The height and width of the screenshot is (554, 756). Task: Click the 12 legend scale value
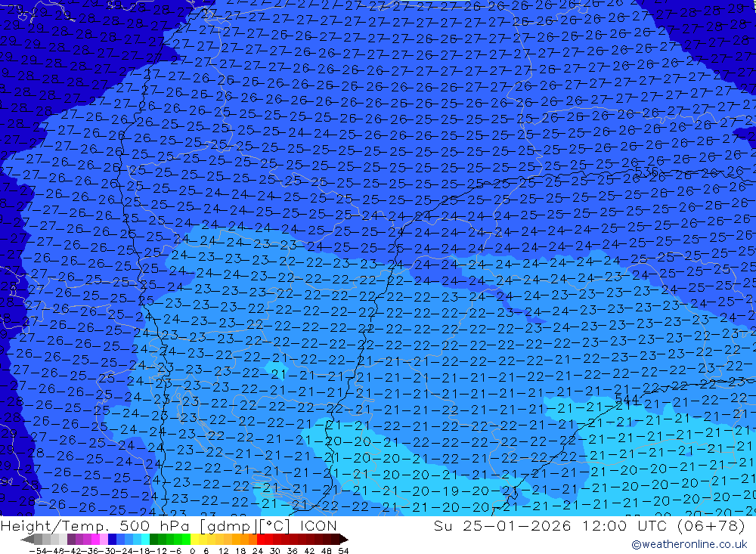click(x=224, y=551)
